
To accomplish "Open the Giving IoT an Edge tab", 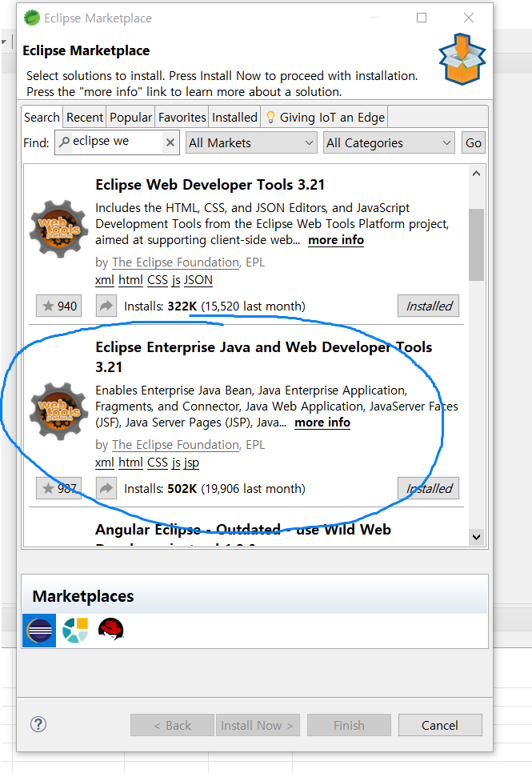I will tap(325, 117).
